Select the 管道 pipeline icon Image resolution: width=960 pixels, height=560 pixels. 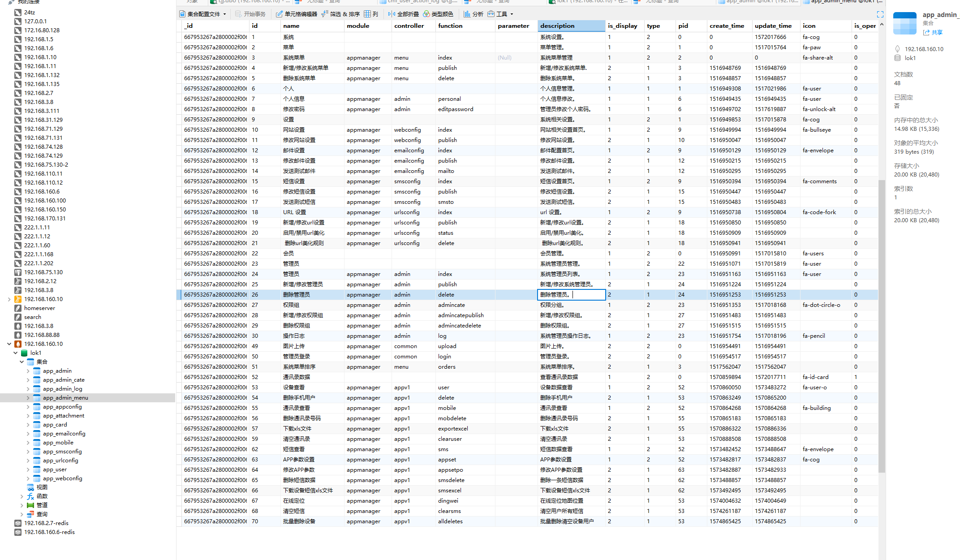coord(30,505)
